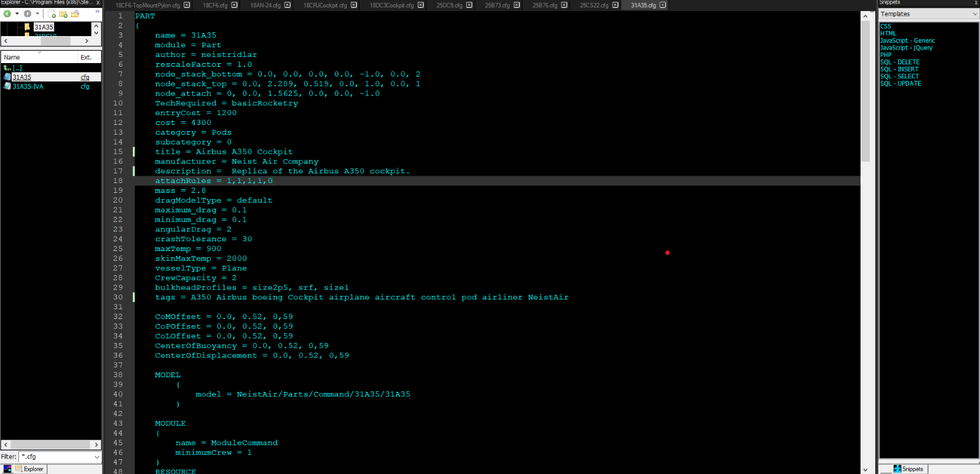Viewport: 980px width, 474px height.
Task: Click the green Back navigation arrow in Explorer
Action: point(7,13)
